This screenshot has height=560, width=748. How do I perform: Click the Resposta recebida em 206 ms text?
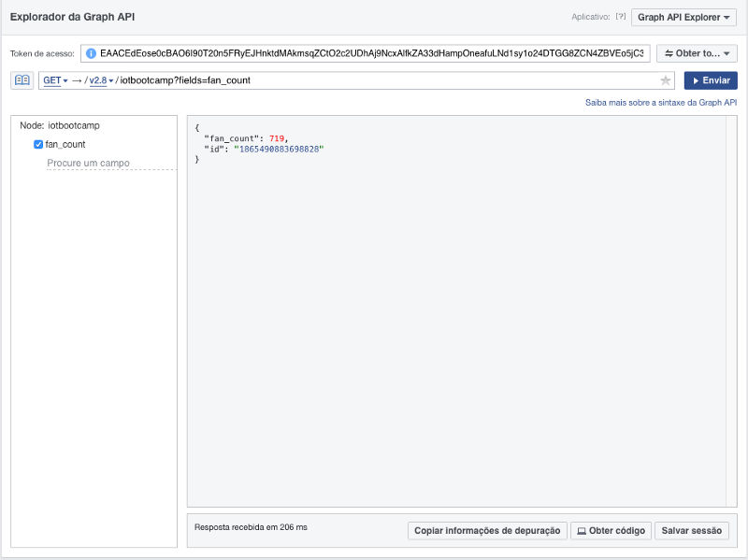click(251, 527)
